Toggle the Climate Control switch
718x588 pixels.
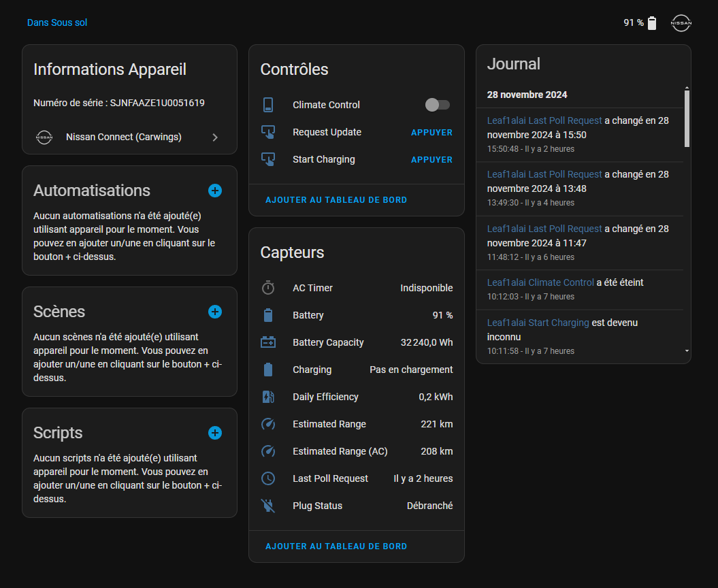pyautogui.click(x=438, y=105)
